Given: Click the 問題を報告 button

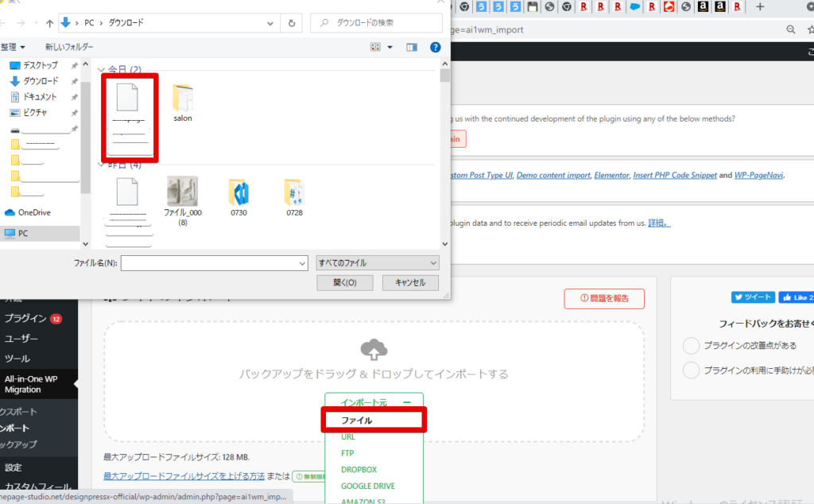Looking at the screenshot, I should pos(604,298).
